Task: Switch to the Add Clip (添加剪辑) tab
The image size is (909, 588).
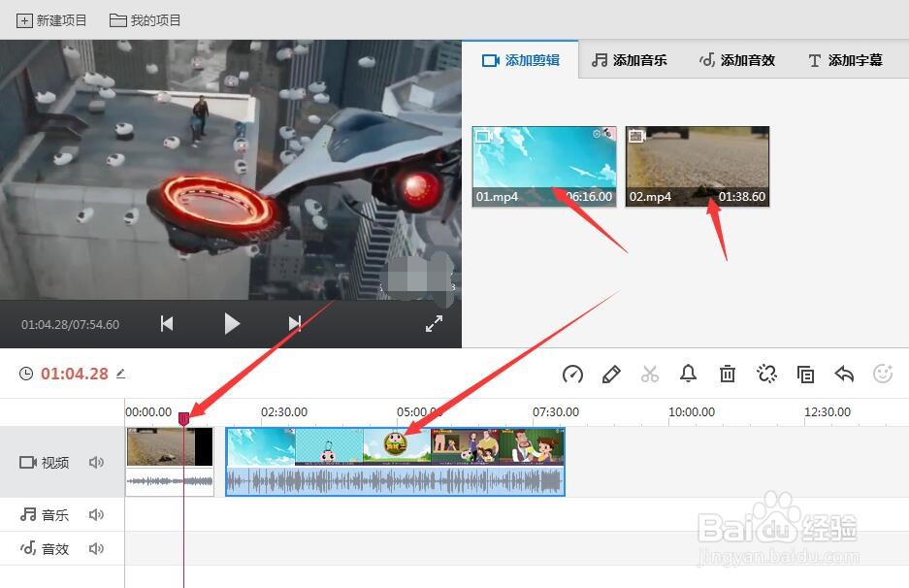Action: (521, 60)
